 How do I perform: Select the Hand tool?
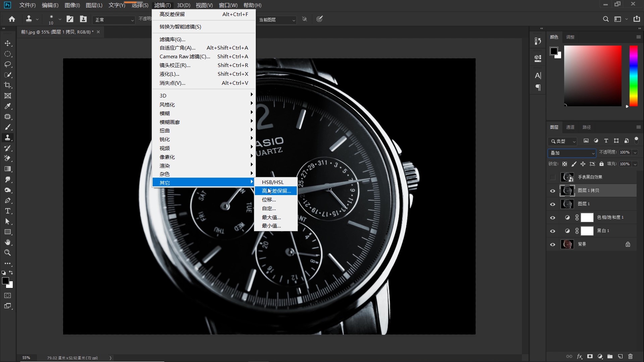pyautogui.click(x=8, y=242)
